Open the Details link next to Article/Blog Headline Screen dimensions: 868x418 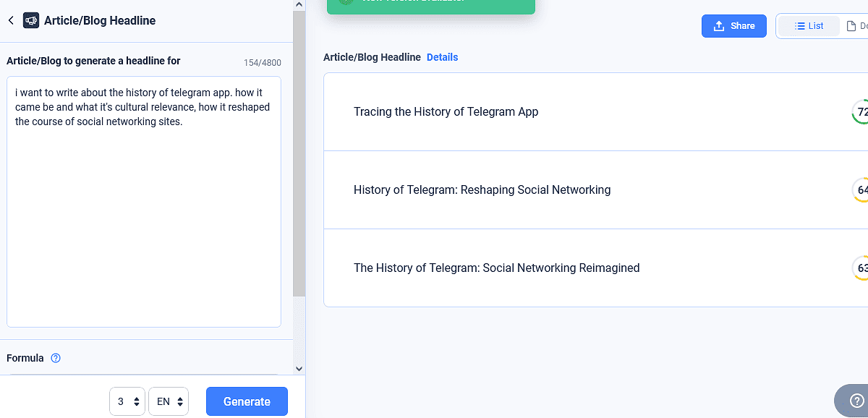tap(442, 57)
